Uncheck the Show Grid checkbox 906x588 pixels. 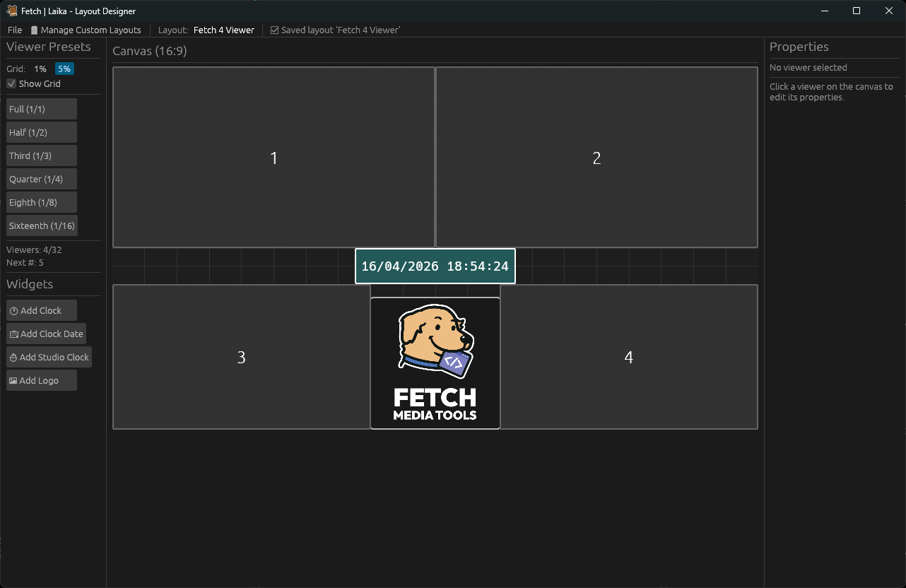[11, 83]
